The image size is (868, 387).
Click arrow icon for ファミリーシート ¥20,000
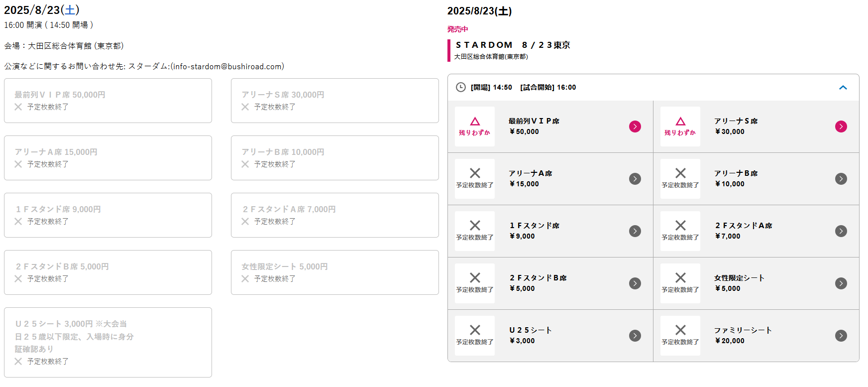coord(841,336)
